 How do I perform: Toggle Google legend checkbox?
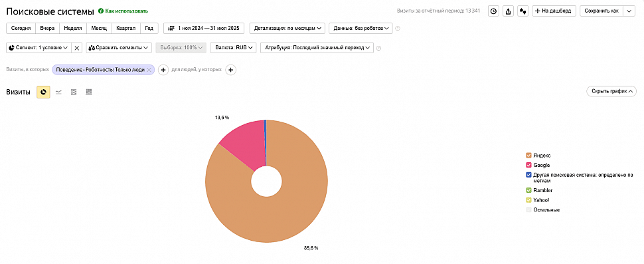coord(529,165)
